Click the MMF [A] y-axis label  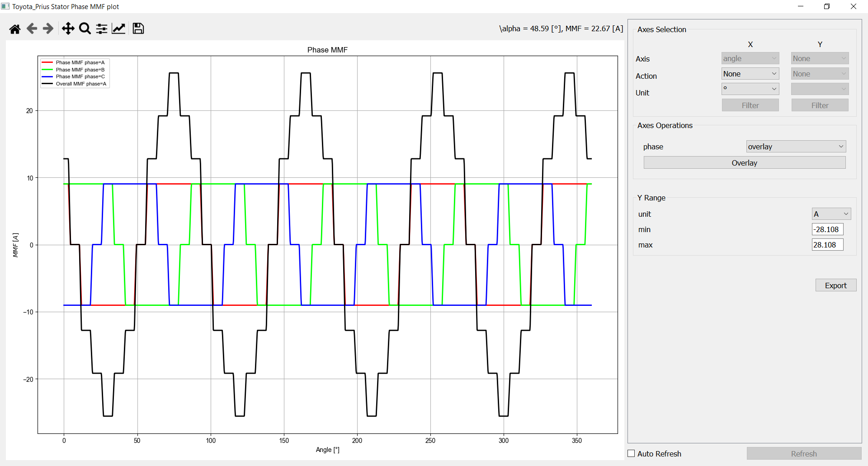[15, 245]
